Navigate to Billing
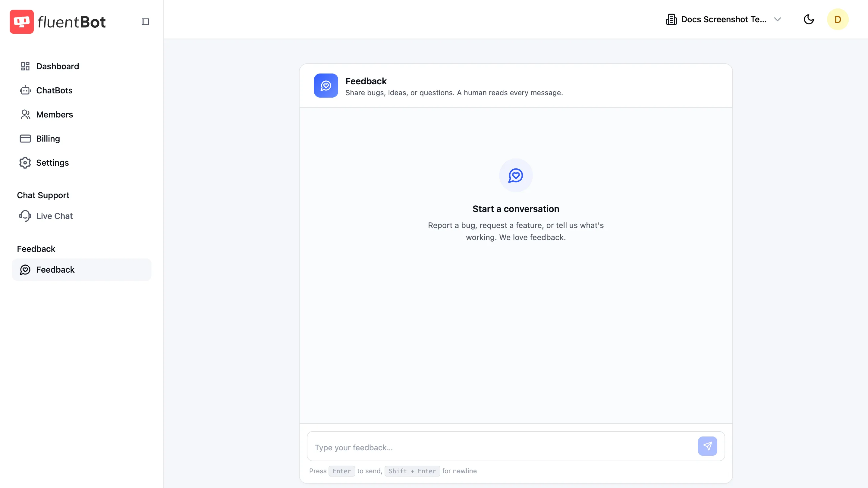This screenshot has width=868, height=488. 82,139
